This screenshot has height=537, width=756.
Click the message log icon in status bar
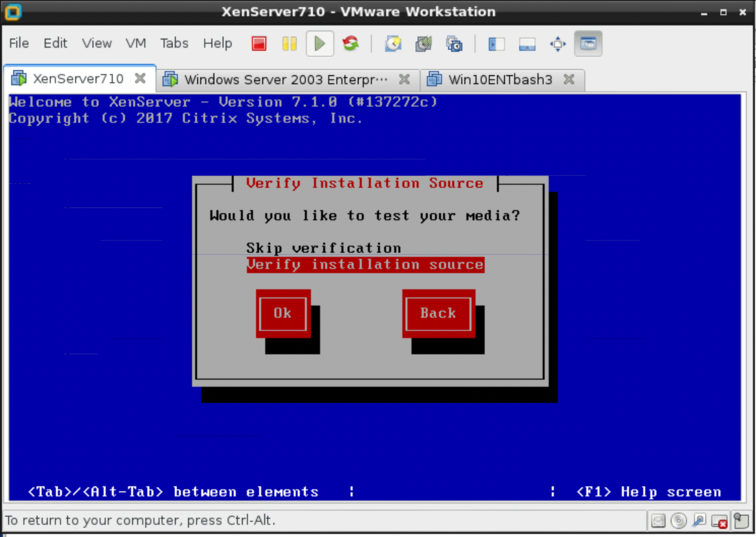[740, 520]
